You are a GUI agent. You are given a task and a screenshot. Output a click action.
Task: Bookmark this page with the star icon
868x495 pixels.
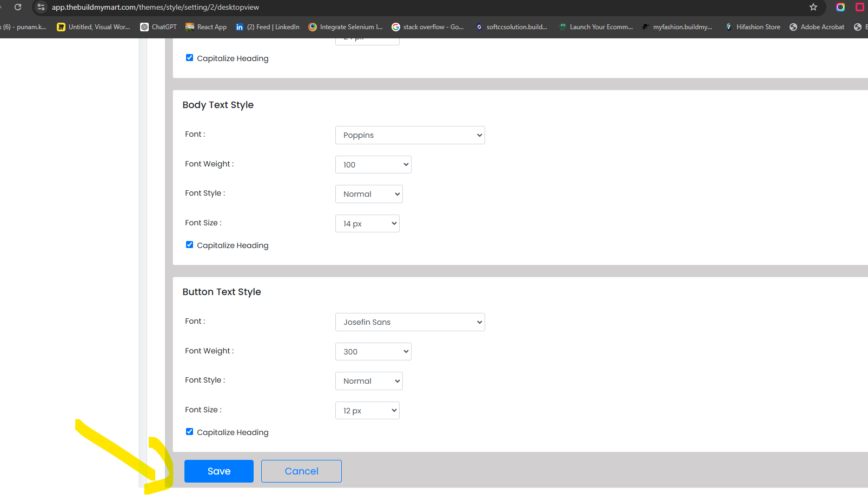point(813,7)
